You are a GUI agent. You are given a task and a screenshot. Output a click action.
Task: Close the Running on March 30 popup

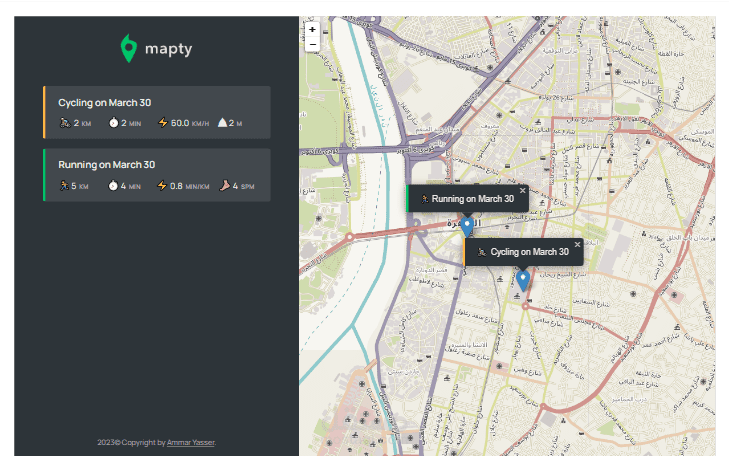click(x=522, y=190)
